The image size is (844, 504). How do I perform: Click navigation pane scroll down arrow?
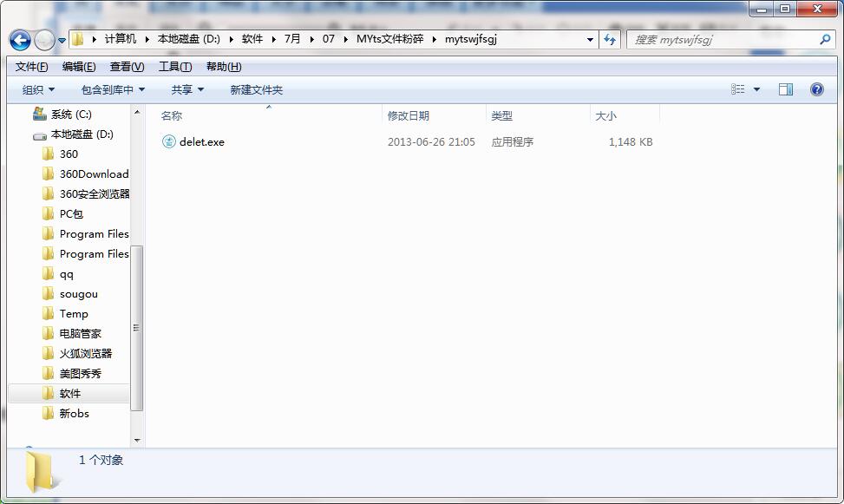tap(137, 441)
